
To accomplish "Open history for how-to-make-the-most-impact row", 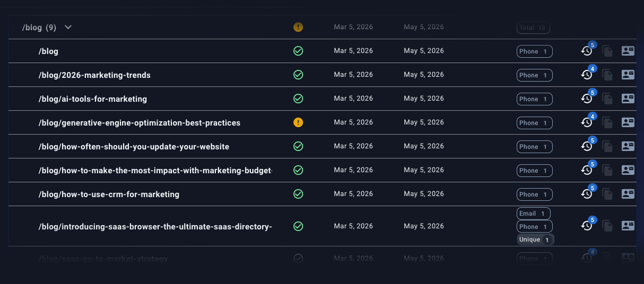I will click(587, 171).
